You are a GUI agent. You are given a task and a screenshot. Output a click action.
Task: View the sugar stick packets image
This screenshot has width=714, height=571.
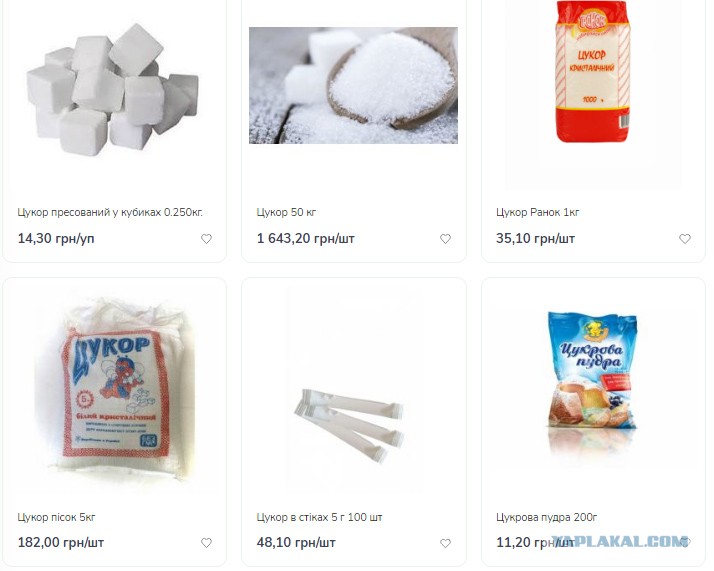point(349,425)
